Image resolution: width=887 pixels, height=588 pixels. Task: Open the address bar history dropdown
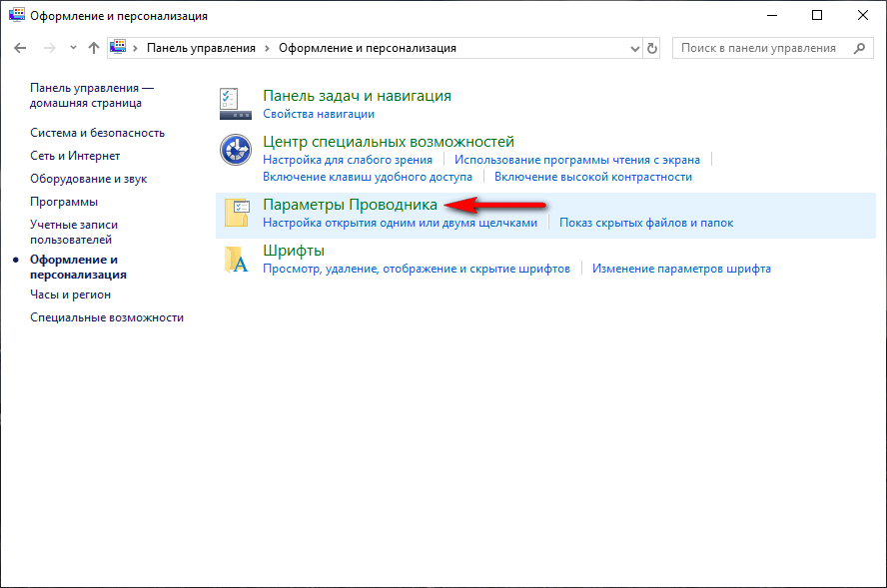[634, 49]
